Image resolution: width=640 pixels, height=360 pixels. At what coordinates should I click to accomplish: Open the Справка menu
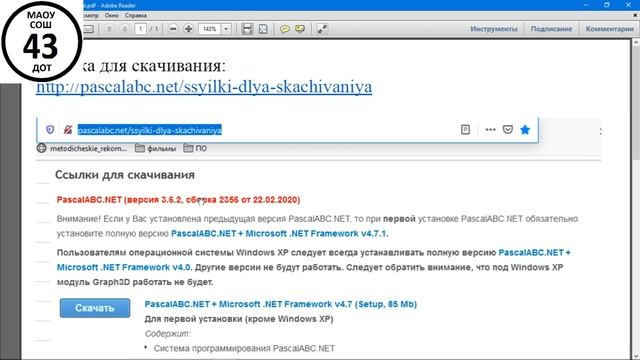tap(136, 16)
